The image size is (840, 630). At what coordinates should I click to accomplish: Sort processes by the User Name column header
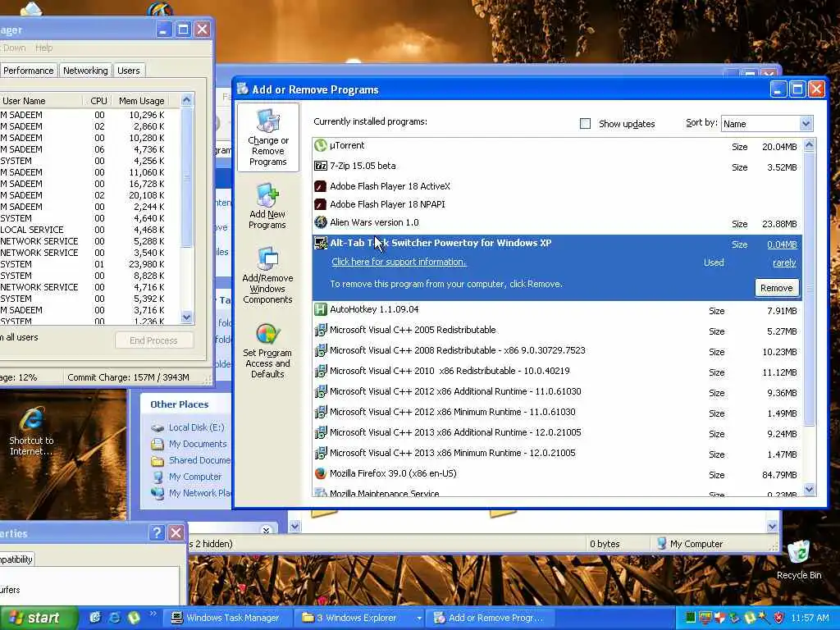tap(41, 101)
